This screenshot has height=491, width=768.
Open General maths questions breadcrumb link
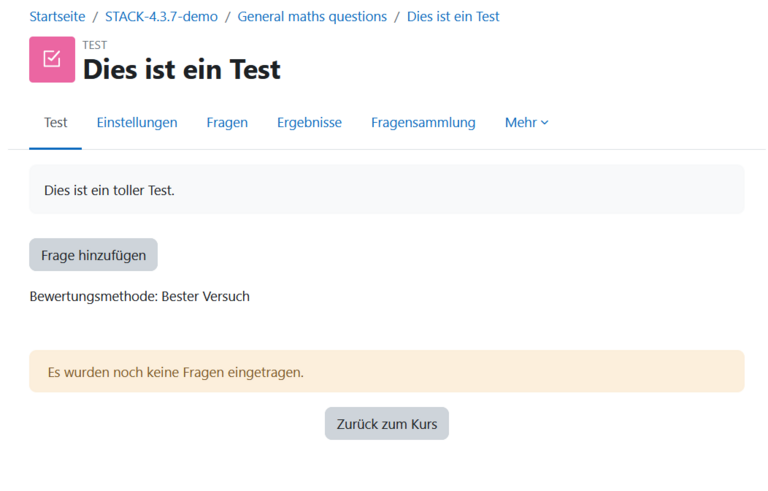tap(312, 17)
